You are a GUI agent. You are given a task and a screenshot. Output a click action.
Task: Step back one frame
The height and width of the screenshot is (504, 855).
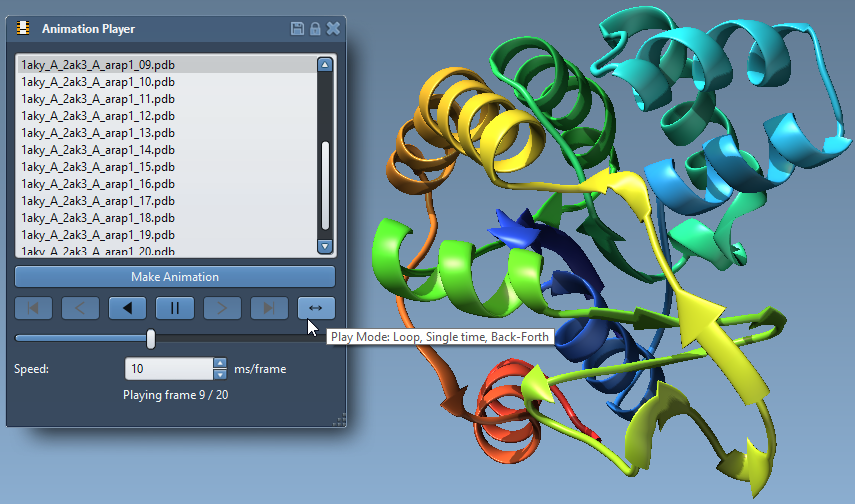[80, 308]
